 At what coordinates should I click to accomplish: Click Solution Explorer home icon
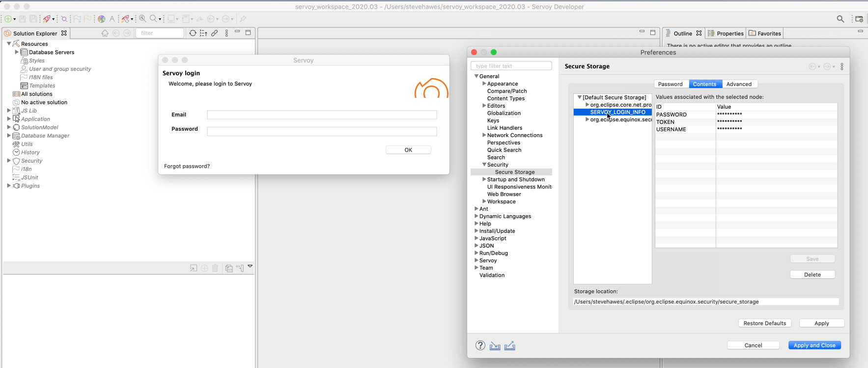tap(105, 33)
